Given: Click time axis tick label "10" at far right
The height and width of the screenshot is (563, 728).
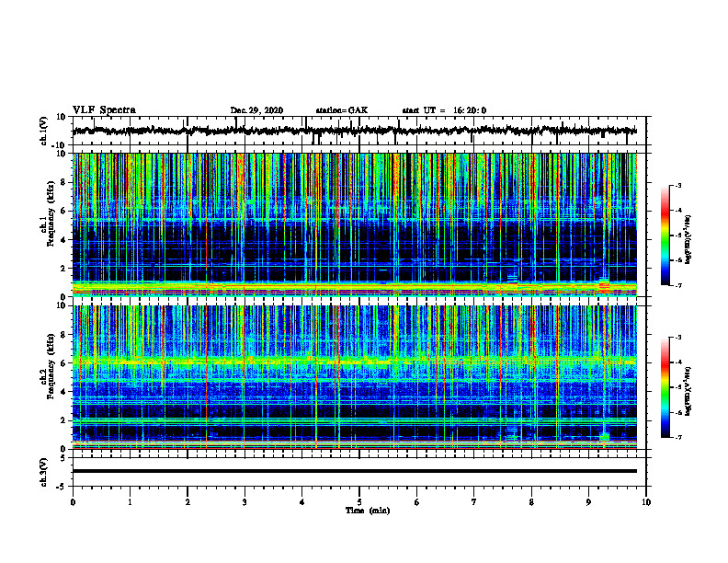Looking at the screenshot, I should click(x=646, y=502).
